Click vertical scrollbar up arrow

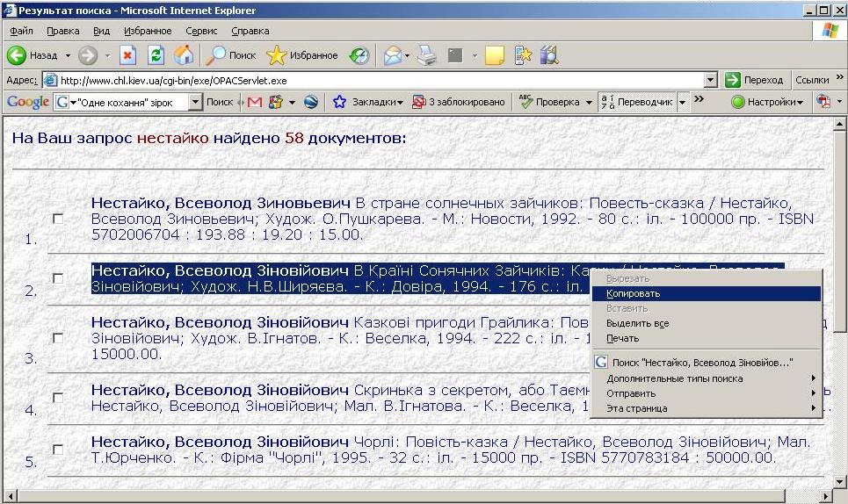pyautogui.click(x=839, y=124)
